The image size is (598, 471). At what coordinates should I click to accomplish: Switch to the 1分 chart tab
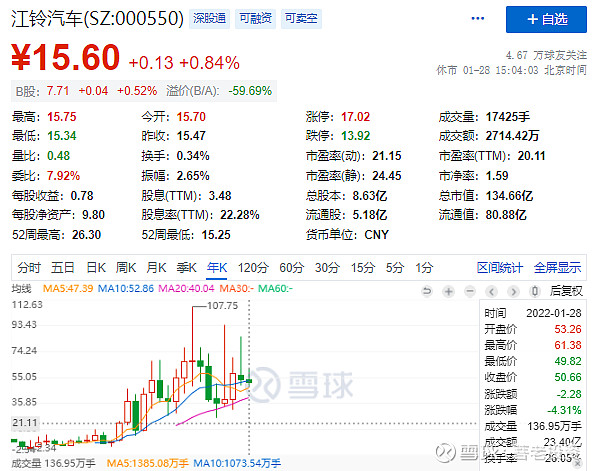click(x=424, y=268)
